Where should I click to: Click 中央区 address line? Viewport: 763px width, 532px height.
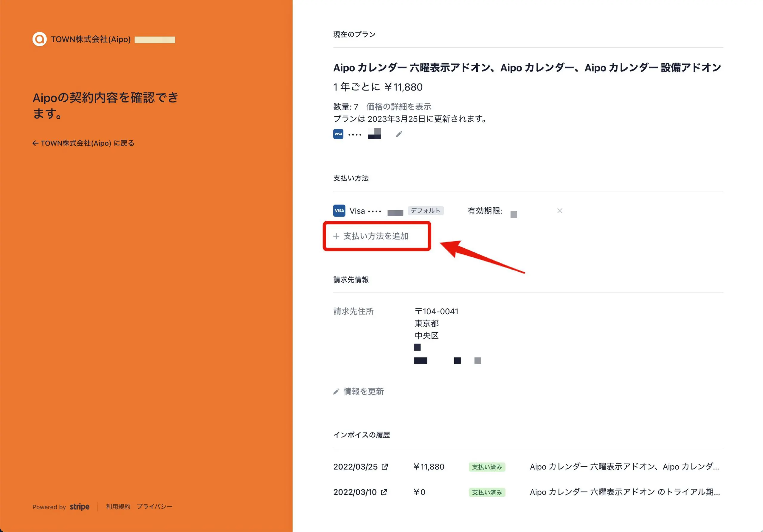coord(427,335)
